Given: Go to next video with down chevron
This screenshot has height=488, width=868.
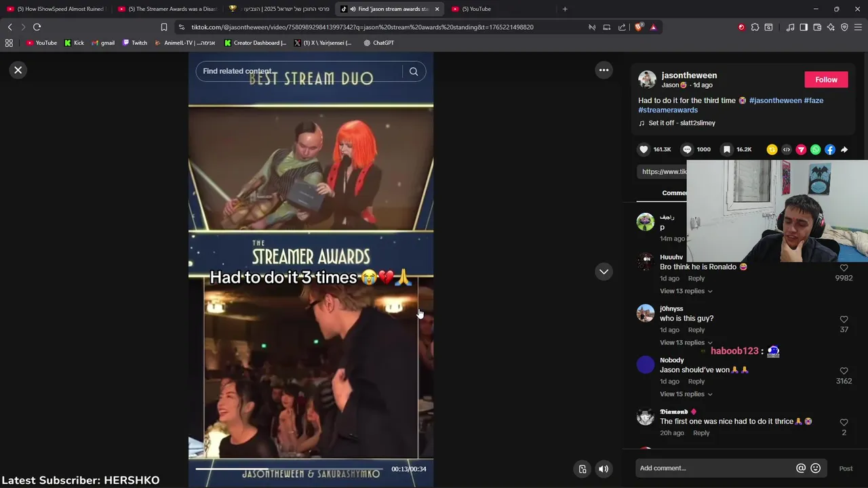Looking at the screenshot, I should coord(604,272).
